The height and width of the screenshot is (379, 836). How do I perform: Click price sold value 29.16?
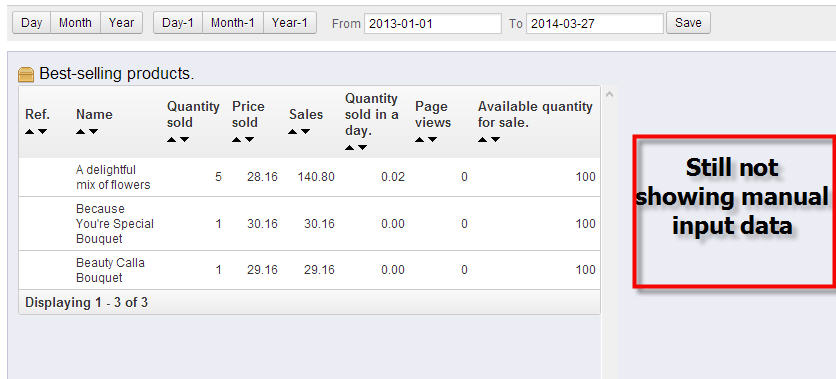pos(262,270)
